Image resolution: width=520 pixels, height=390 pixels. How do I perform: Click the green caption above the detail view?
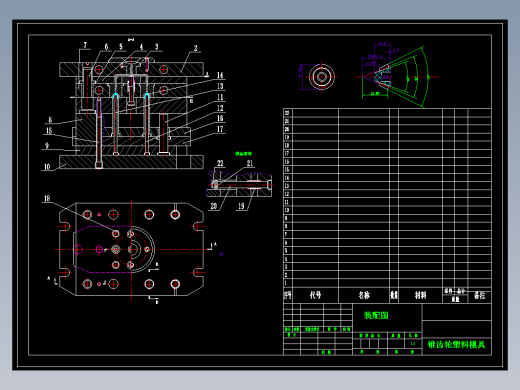coord(243,154)
